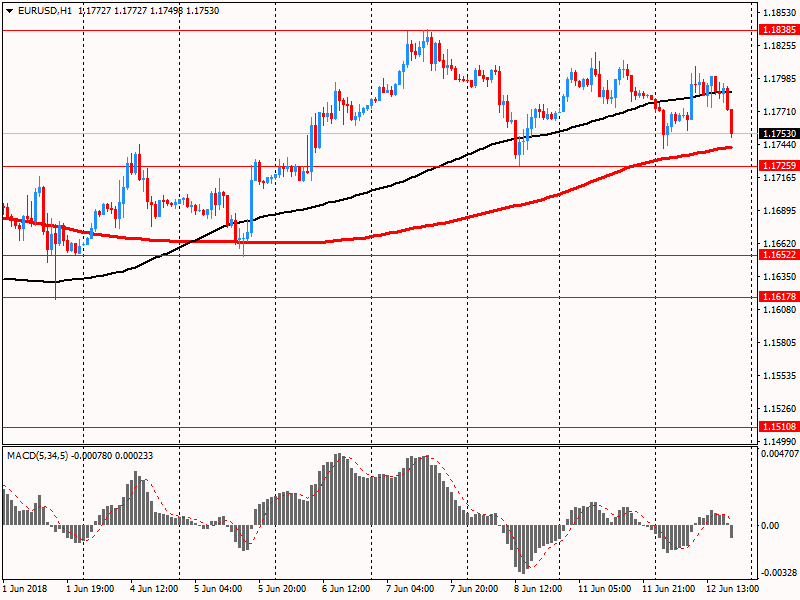The image size is (800, 600).
Task: Select the MACD readout -0.000780 0.000233
Action: (112, 456)
